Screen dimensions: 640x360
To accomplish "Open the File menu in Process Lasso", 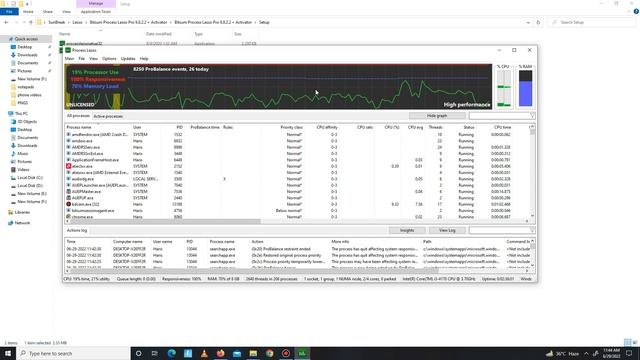I will 82,59.
